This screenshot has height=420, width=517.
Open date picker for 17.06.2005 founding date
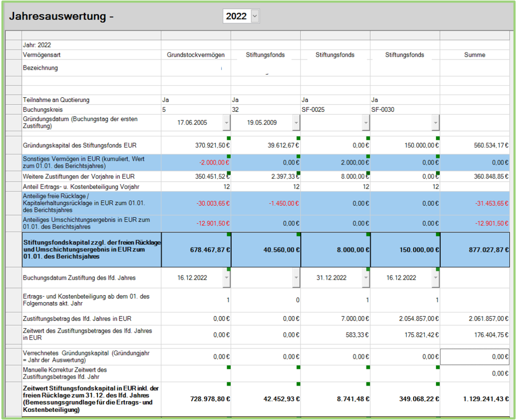coord(226,123)
